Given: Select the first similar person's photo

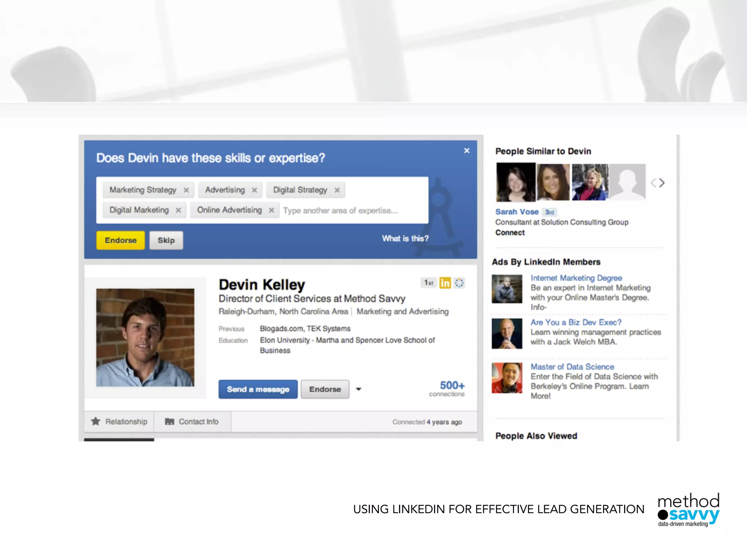Looking at the screenshot, I should 516,182.
